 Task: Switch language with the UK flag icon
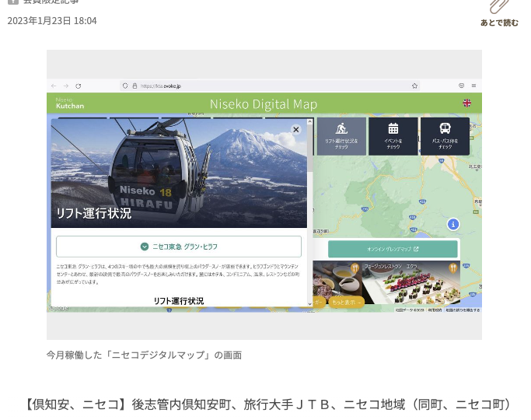[467, 103]
